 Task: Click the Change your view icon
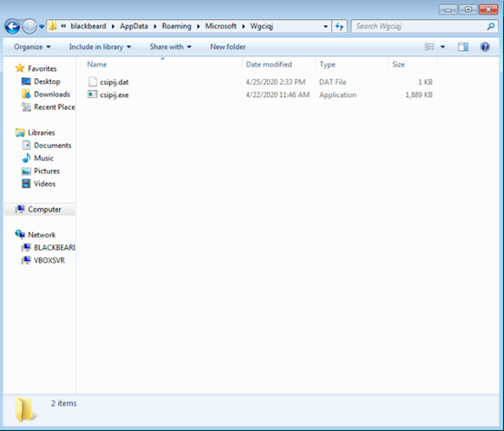429,47
